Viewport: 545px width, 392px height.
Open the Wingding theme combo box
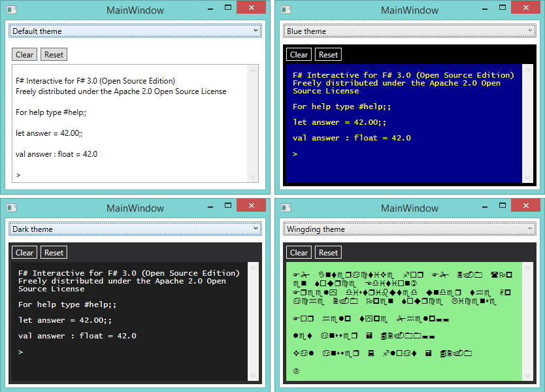coord(410,229)
